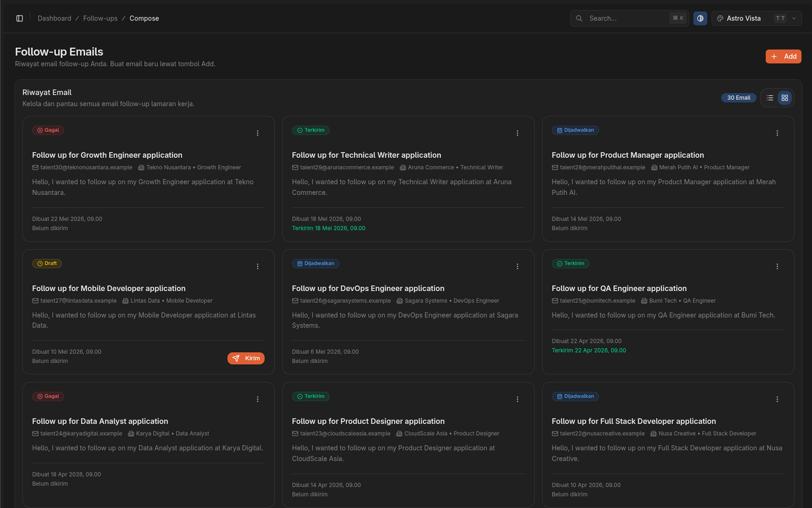The height and width of the screenshot is (508, 812).
Task: Click email talent26@sagarasystems.example
Action: tap(346, 301)
